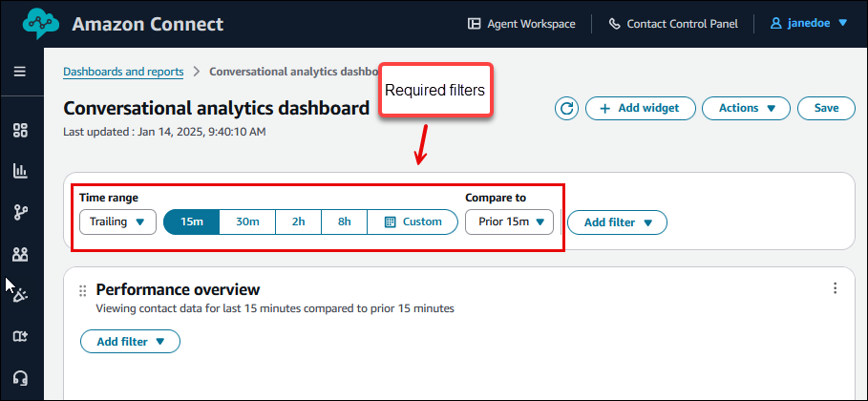Image resolution: width=868 pixels, height=401 pixels.
Task: Open the users sidebar icon
Action: (x=20, y=254)
